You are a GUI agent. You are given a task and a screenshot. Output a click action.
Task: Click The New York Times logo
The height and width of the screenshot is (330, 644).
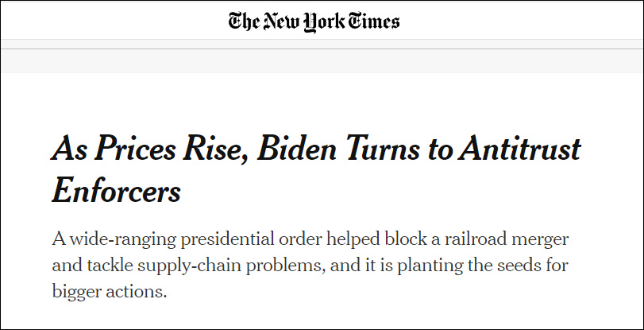314,21
